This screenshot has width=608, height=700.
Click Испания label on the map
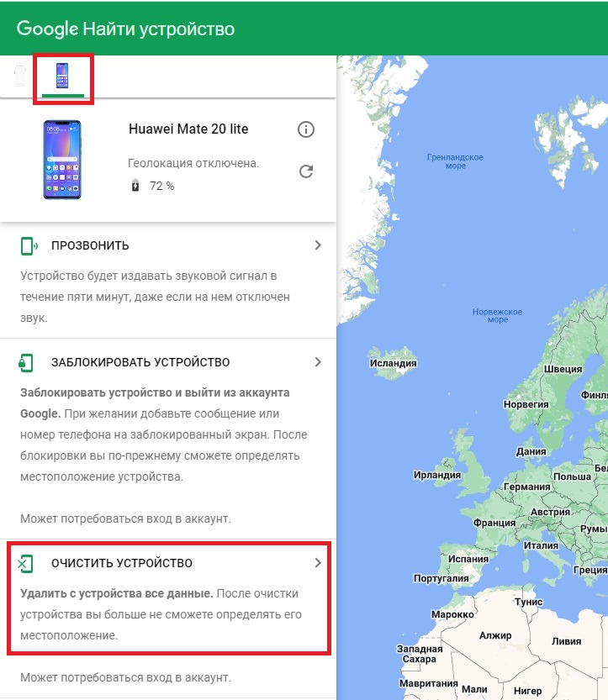(468, 559)
